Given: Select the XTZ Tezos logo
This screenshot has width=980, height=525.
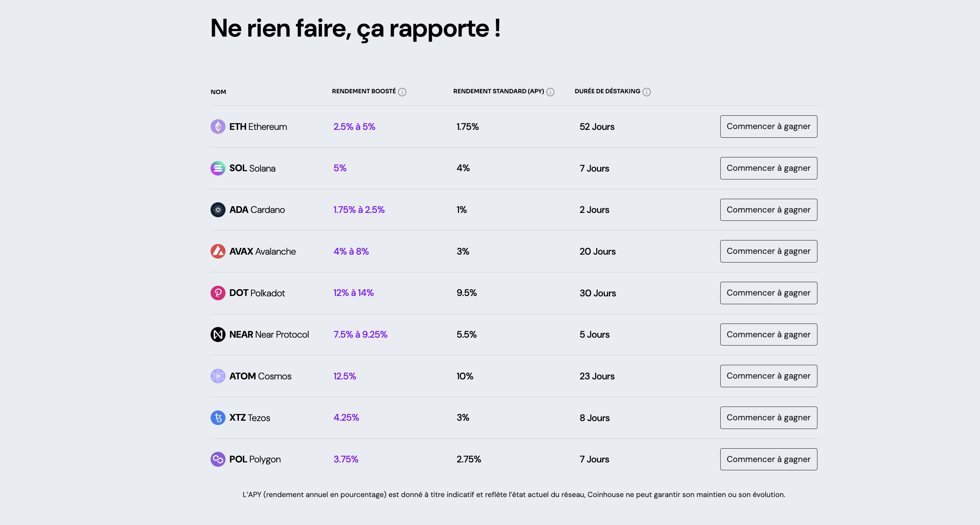Looking at the screenshot, I should point(218,418).
